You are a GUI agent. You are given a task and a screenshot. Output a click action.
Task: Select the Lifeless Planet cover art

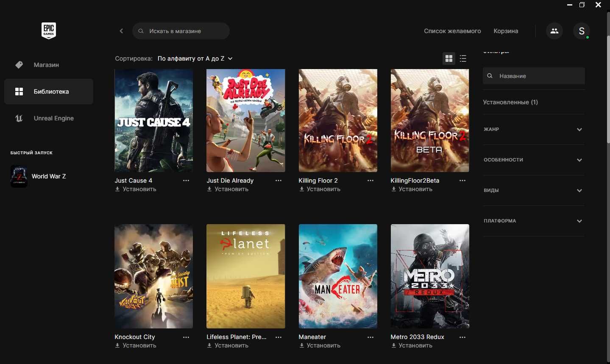[246, 276]
